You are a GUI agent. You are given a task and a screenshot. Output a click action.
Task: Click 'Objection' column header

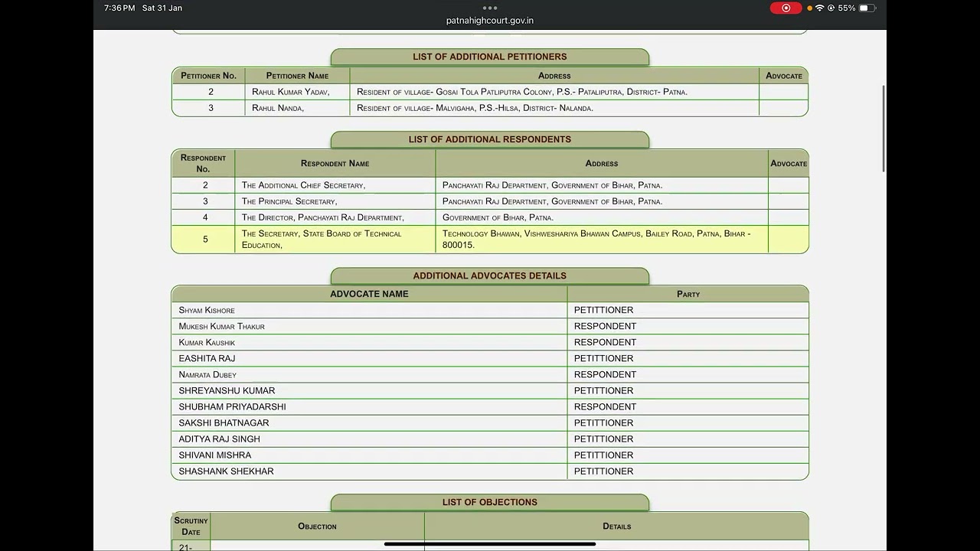tap(317, 527)
